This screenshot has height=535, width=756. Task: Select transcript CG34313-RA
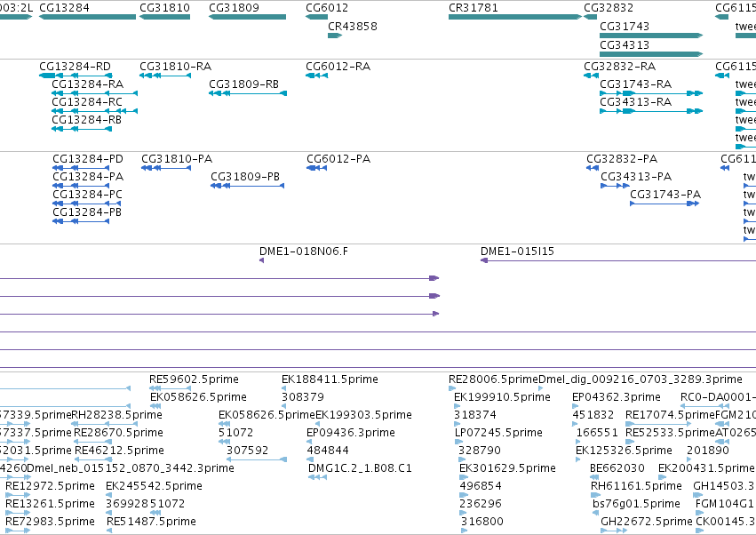[x=651, y=111]
